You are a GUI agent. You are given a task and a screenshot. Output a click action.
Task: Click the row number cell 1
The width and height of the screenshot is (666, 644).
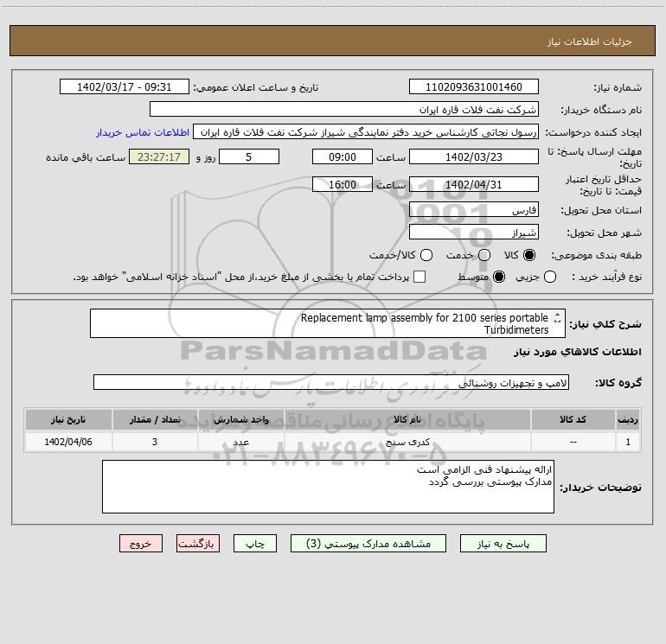tap(628, 442)
